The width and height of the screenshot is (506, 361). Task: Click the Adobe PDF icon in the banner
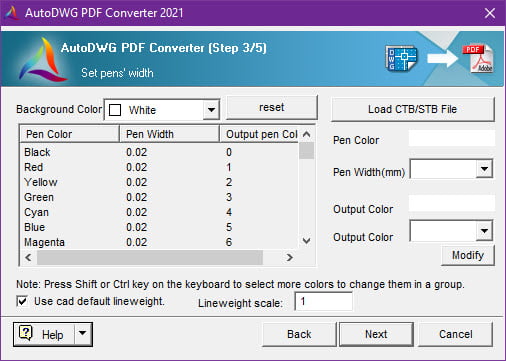click(478, 59)
